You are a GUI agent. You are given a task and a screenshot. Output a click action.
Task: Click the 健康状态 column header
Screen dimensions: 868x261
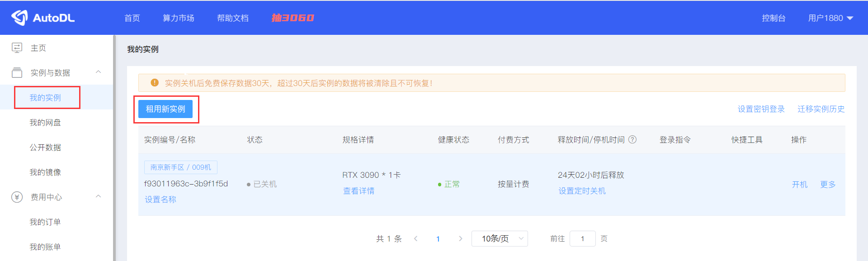click(x=453, y=140)
